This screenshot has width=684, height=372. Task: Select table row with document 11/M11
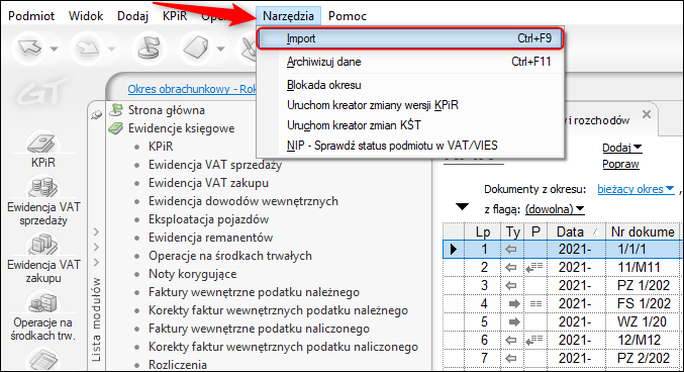pos(562,267)
